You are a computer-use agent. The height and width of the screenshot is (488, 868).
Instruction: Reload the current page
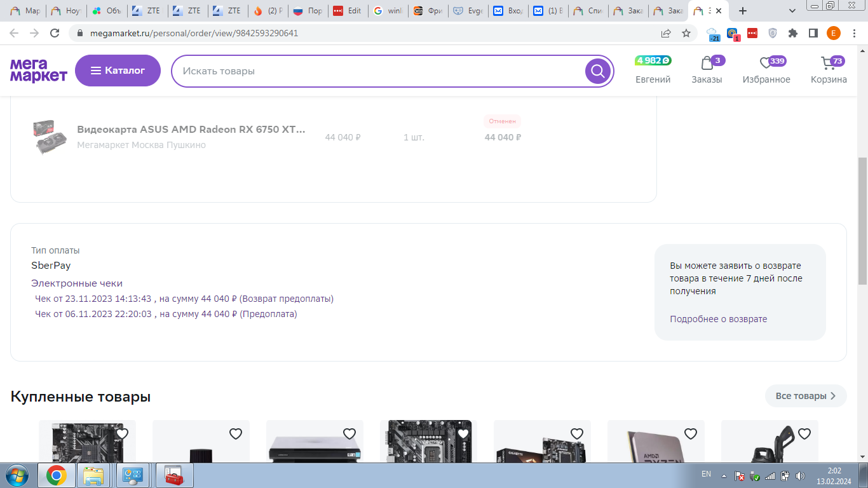coord(55,33)
